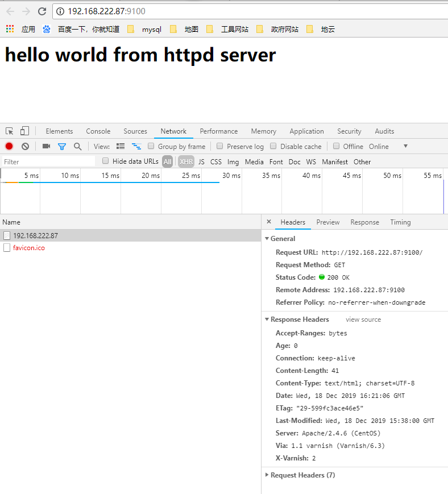Open the Apps grid icon in bookmarks bar
Viewport: 448px width, 494px height.
(x=10, y=29)
